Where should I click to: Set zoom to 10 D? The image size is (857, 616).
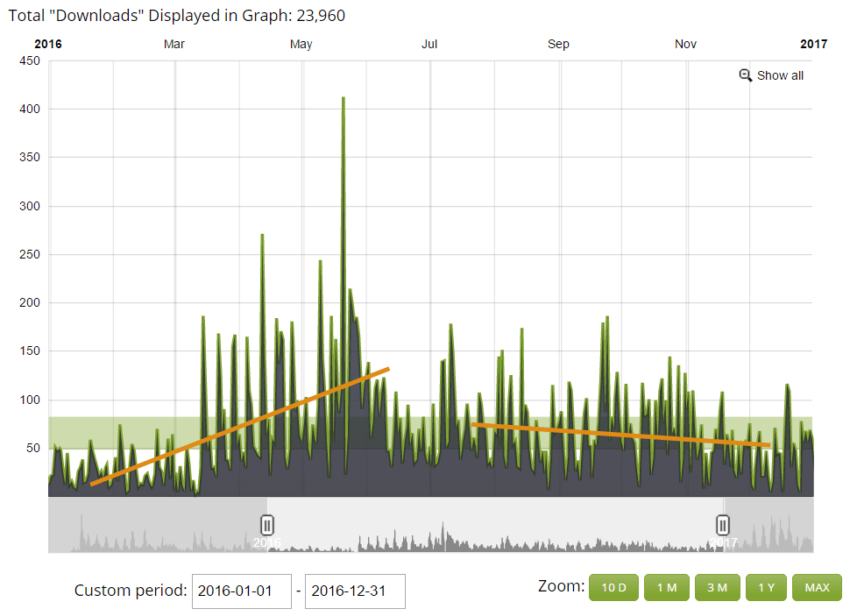pos(613,587)
